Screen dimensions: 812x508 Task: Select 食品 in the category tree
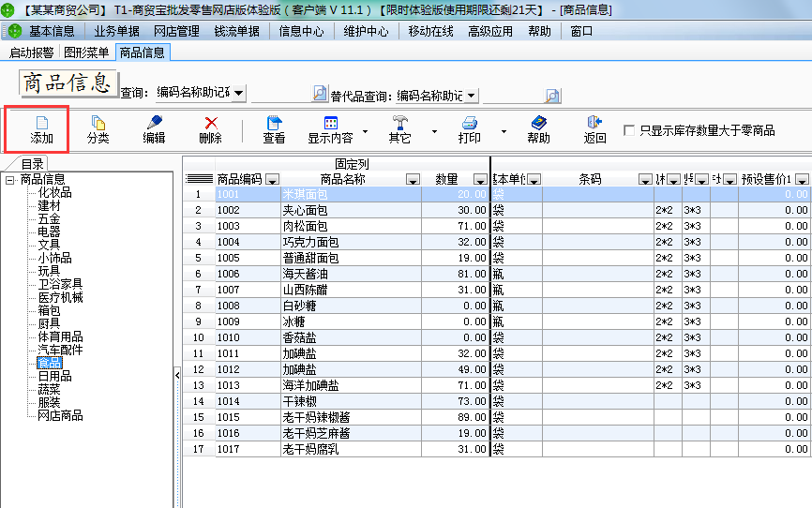pos(49,363)
